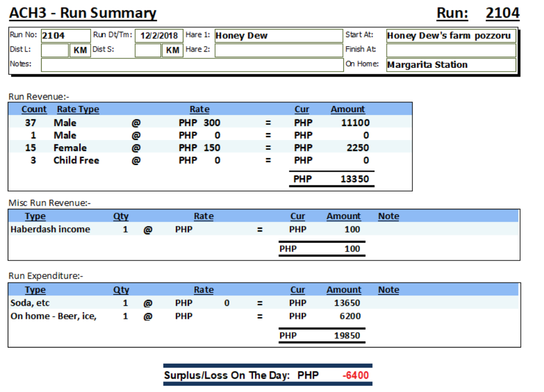544x392 pixels.
Task: Select the On home - Beer, ice row
Action: tap(53, 316)
